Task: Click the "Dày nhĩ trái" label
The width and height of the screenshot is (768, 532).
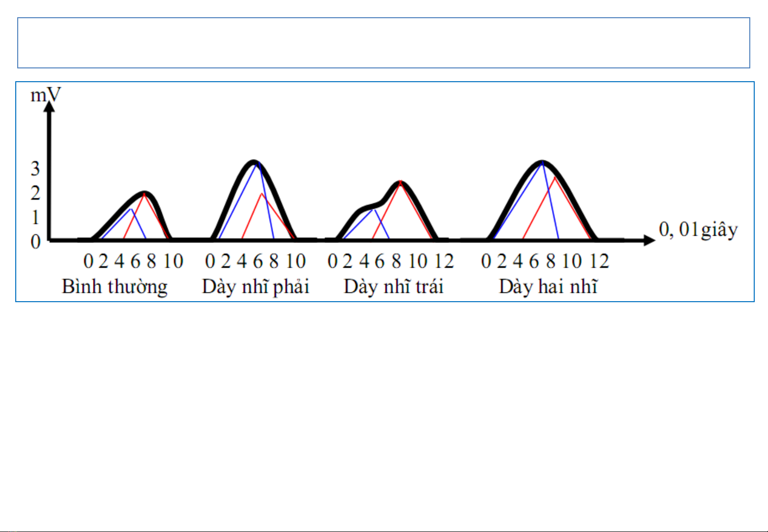Action: [394, 286]
